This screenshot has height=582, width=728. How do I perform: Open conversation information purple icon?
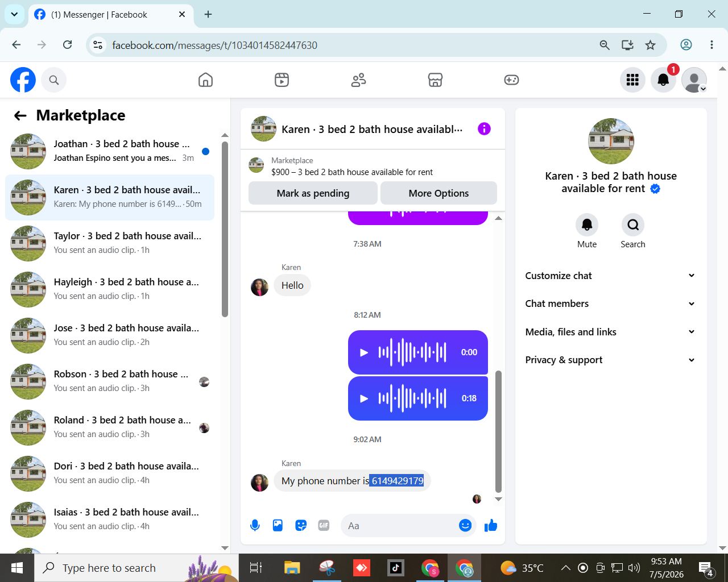click(484, 129)
